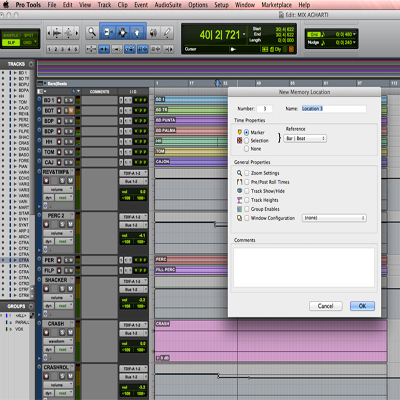
Task: Select the Grabber hand tool
Action: (x=137, y=32)
